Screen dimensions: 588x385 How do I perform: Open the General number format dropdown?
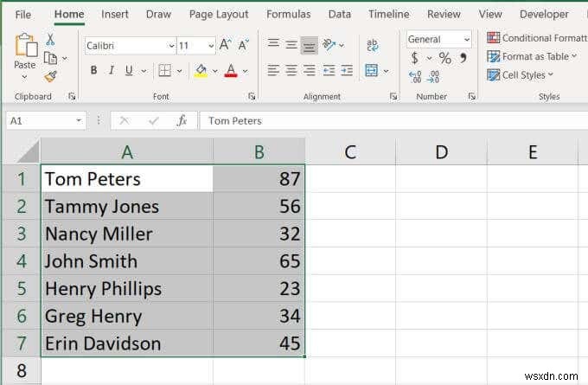point(467,40)
